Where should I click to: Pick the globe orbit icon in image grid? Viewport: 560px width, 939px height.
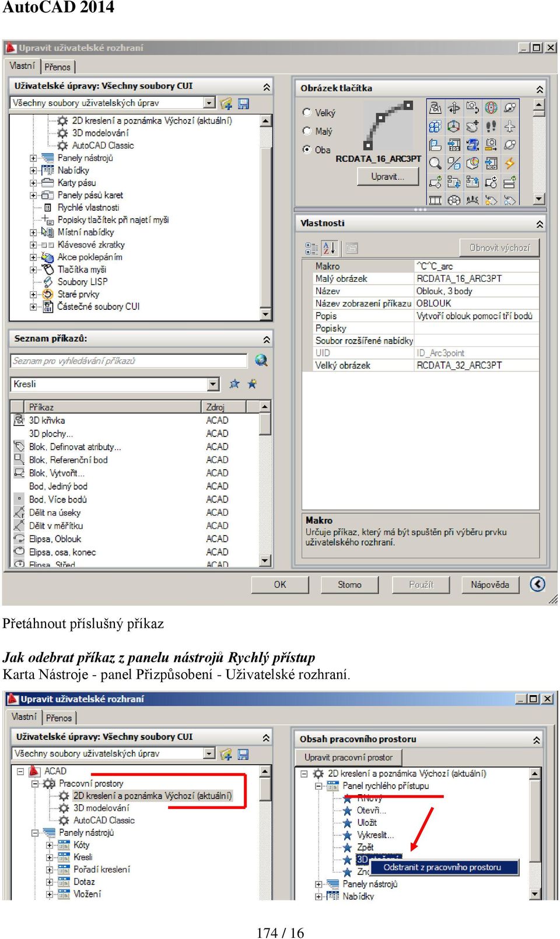(491, 107)
